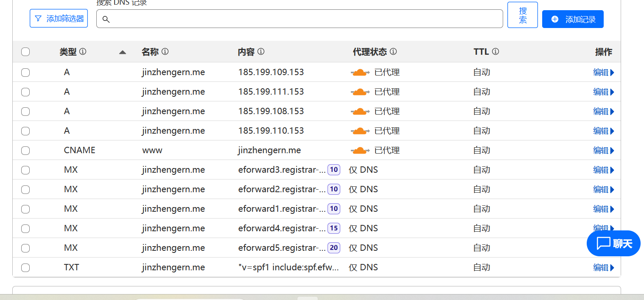Click the 搜索 button
644x300 pixels.
tap(523, 15)
